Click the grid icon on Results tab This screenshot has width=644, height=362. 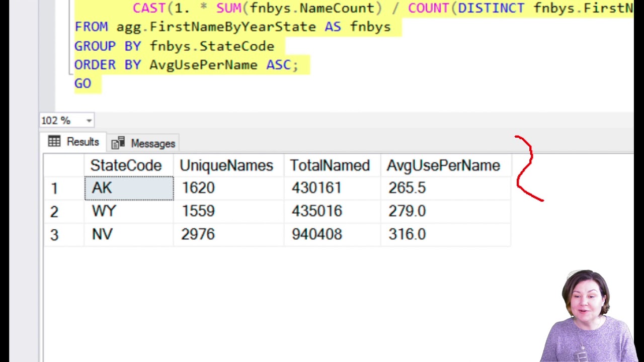(x=54, y=142)
